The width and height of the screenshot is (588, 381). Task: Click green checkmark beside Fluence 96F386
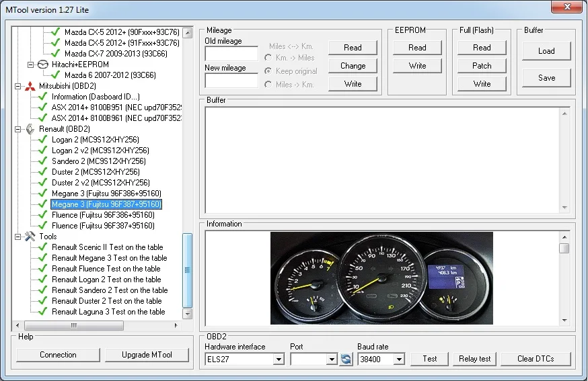(44, 215)
